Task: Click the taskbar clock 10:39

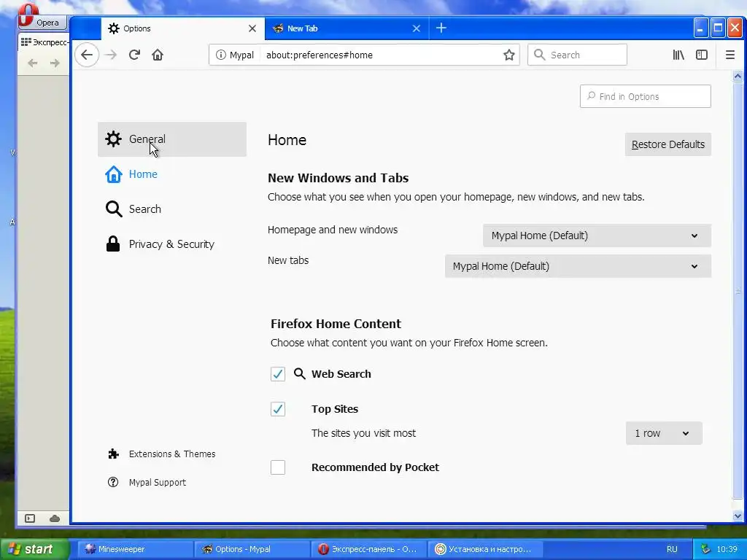Action: click(x=727, y=549)
